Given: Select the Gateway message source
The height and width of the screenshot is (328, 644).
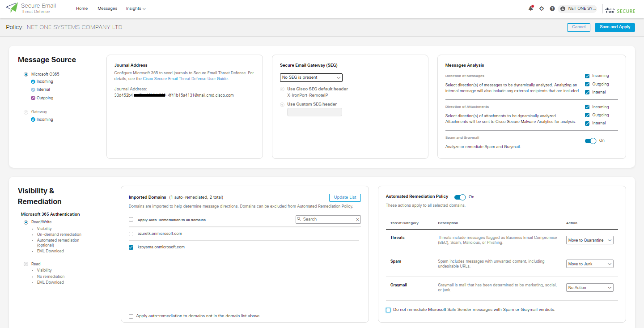Looking at the screenshot, I should pyautogui.click(x=26, y=112).
